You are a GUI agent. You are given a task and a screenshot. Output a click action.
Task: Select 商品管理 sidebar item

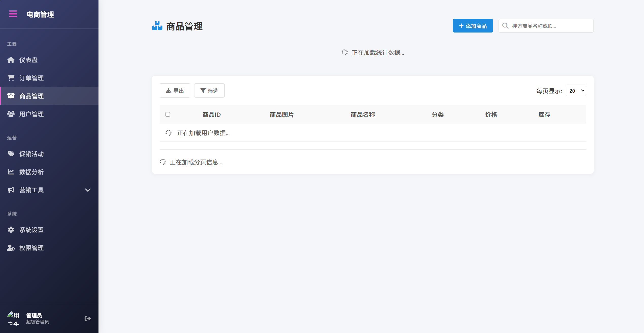pyautogui.click(x=31, y=96)
